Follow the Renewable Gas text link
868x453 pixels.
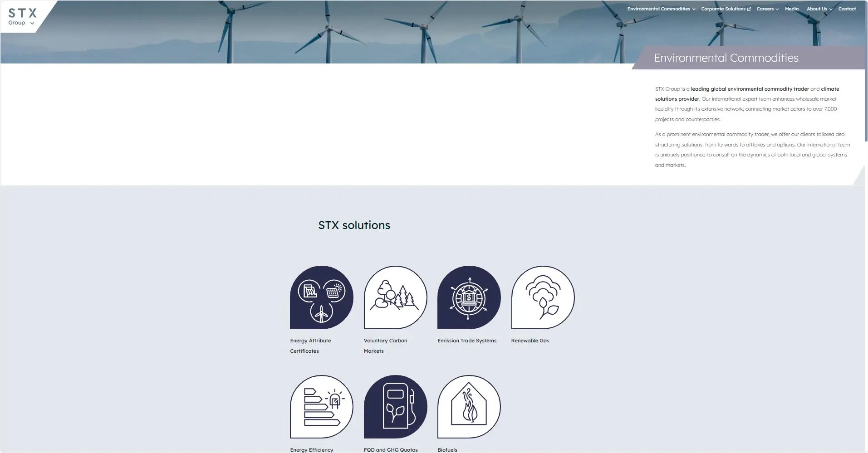point(530,341)
